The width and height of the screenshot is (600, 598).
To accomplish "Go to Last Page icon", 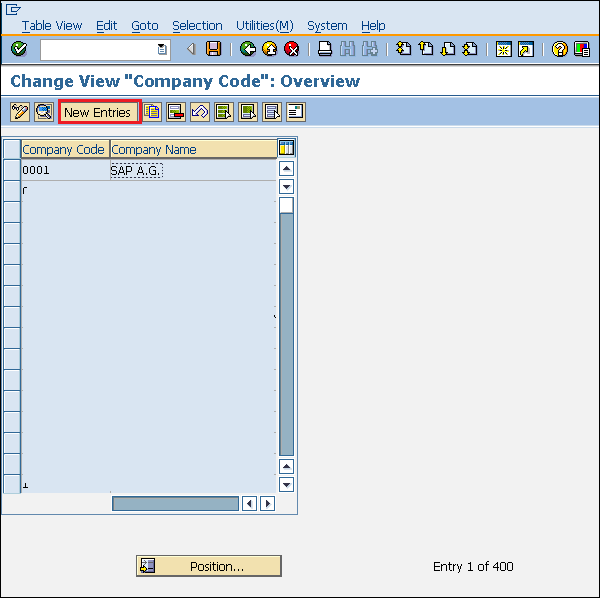I will (x=470, y=49).
